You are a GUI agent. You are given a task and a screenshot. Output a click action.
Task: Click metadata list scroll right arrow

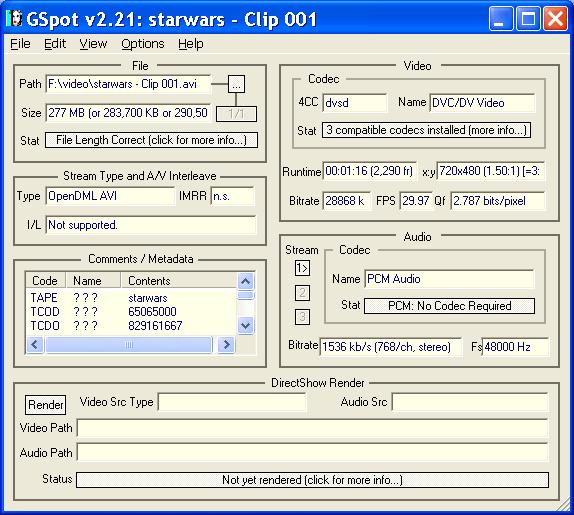(x=226, y=344)
